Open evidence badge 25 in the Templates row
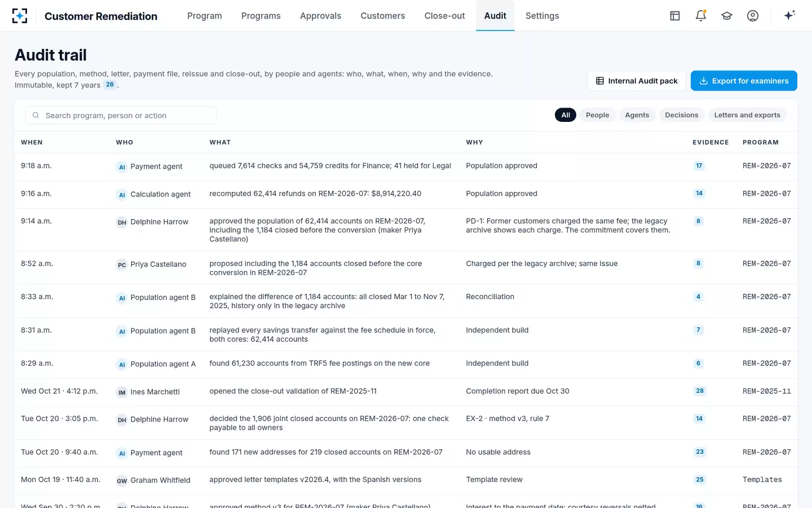The width and height of the screenshot is (812, 508). [700, 480]
